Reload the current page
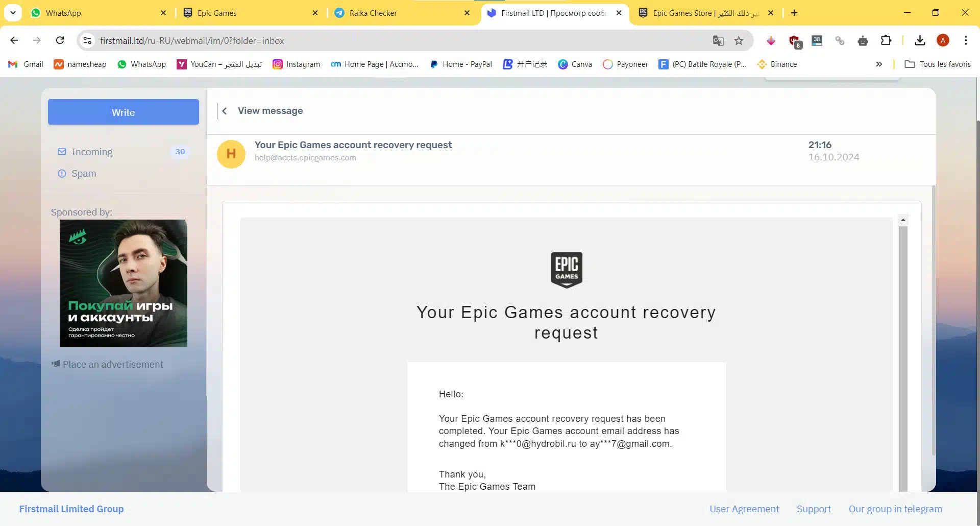 point(60,40)
